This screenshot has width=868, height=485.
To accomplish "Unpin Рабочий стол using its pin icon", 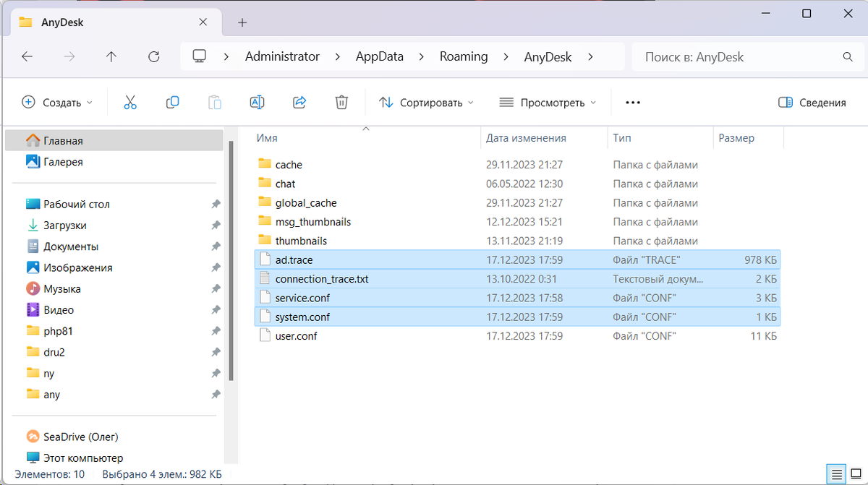I will [x=216, y=205].
